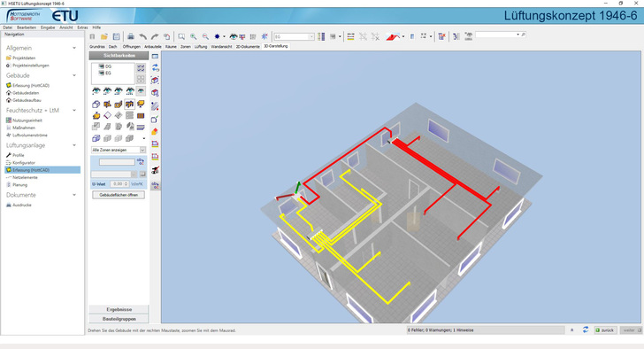This screenshot has height=349, width=644.
Task: Toggle fifth highlighted eye visibility icon
Action: pos(141,91)
